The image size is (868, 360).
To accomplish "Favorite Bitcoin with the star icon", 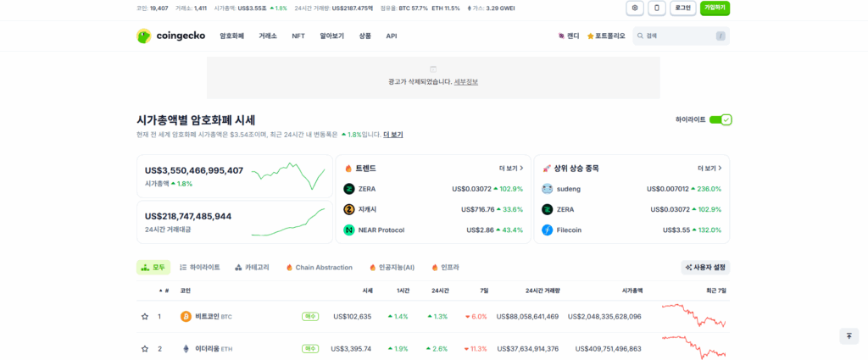I will tap(145, 316).
